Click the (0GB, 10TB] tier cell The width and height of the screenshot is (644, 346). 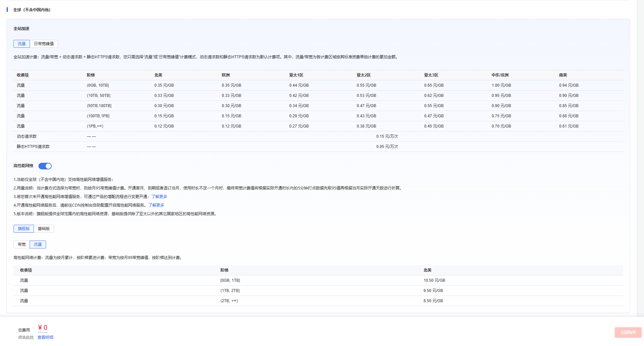[x=98, y=85]
